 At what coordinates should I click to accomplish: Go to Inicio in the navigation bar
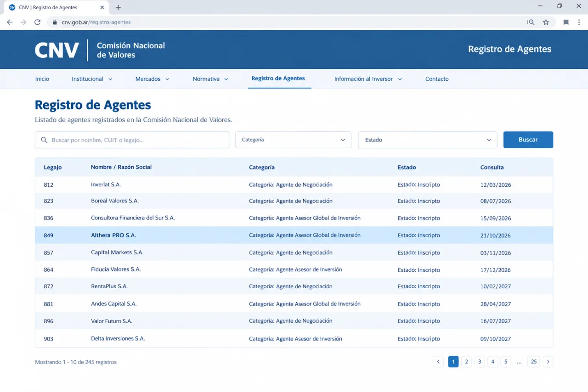42,79
